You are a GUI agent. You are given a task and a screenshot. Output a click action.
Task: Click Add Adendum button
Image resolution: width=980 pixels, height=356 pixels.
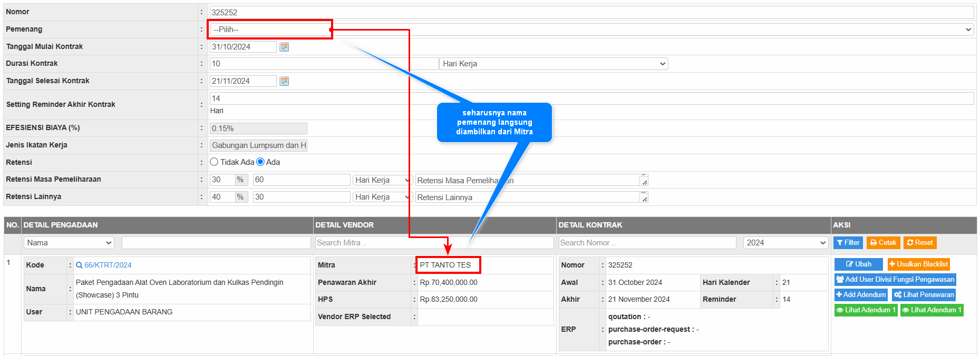tap(860, 295)
